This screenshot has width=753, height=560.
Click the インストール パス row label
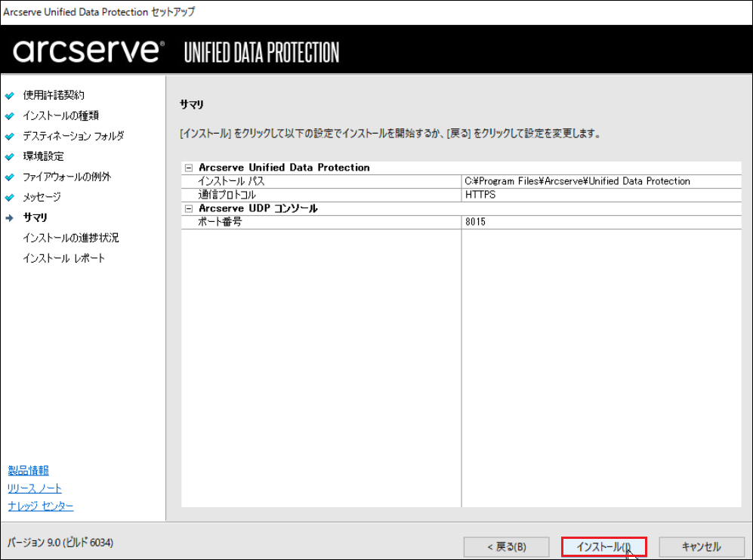pos(231,181)
